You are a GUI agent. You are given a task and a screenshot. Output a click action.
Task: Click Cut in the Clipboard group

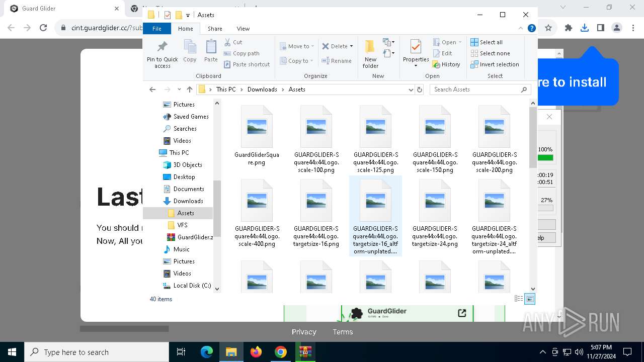point(233,42)
